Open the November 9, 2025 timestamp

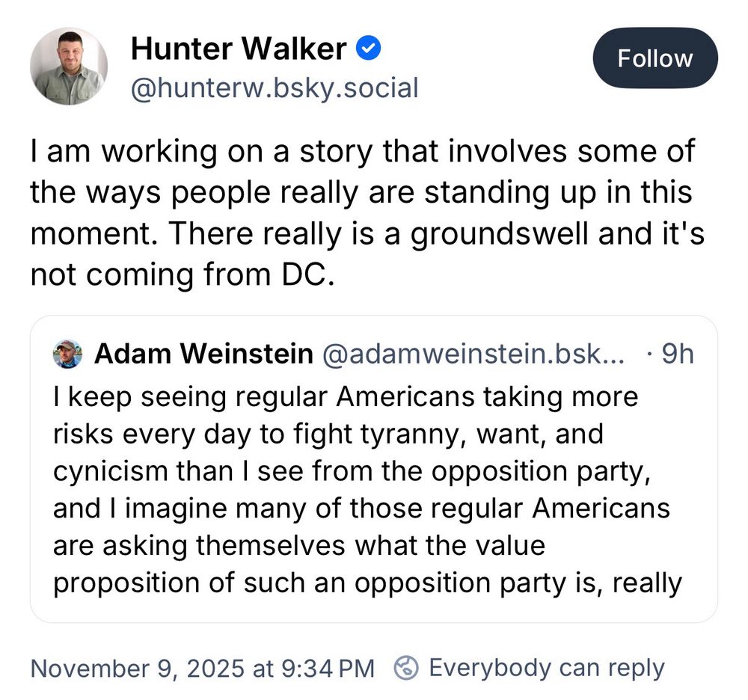(202, 667)
